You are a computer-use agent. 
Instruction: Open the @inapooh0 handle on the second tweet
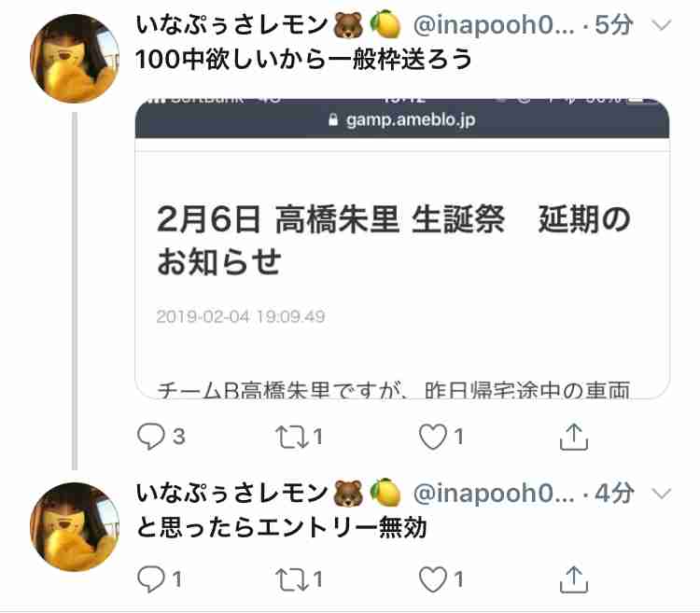494,494
